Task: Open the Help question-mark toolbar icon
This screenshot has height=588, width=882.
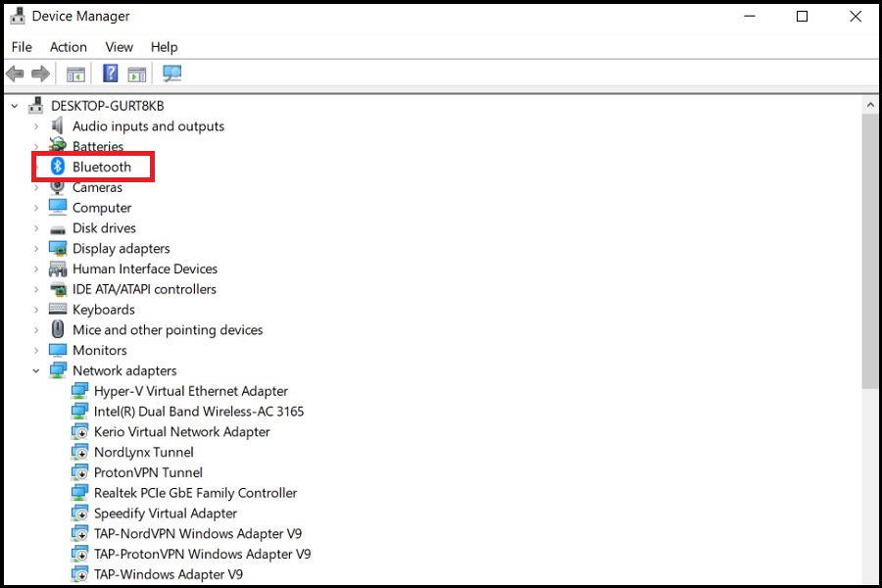Action: tap(110, 73)
